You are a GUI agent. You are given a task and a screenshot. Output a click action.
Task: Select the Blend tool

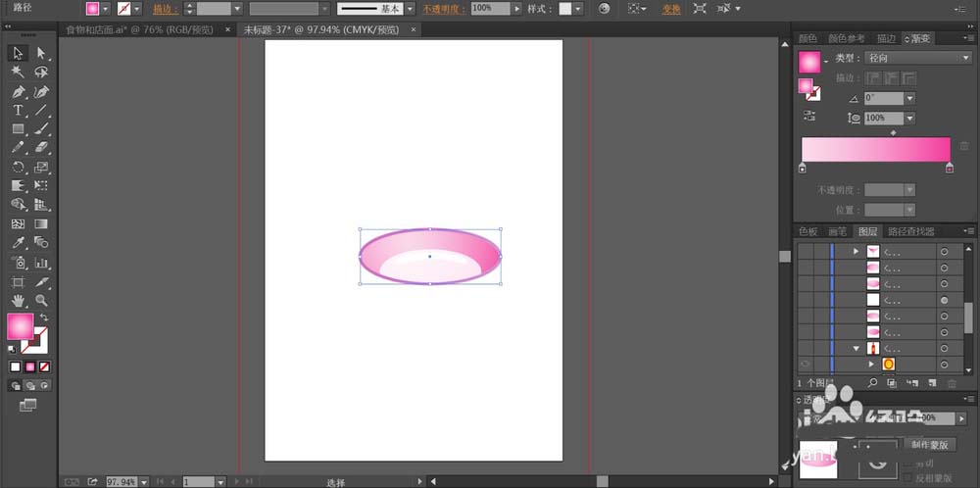click(x=41, y=242)
